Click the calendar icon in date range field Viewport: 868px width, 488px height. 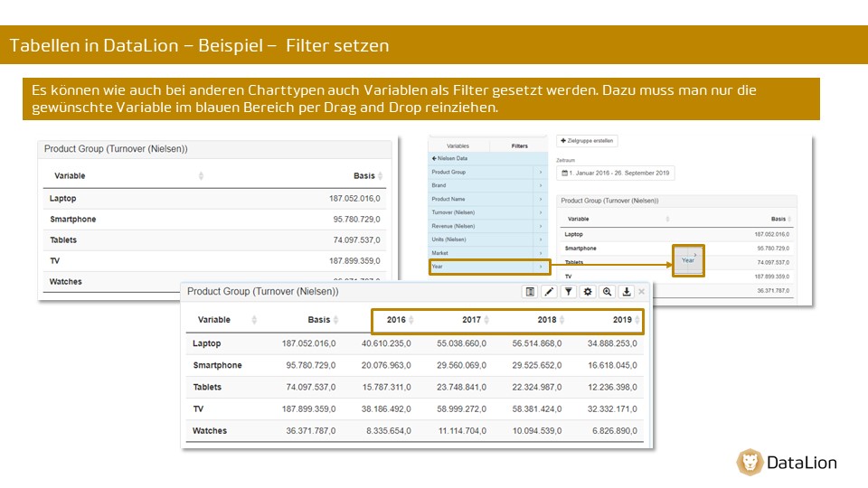(x=564, y=174)
